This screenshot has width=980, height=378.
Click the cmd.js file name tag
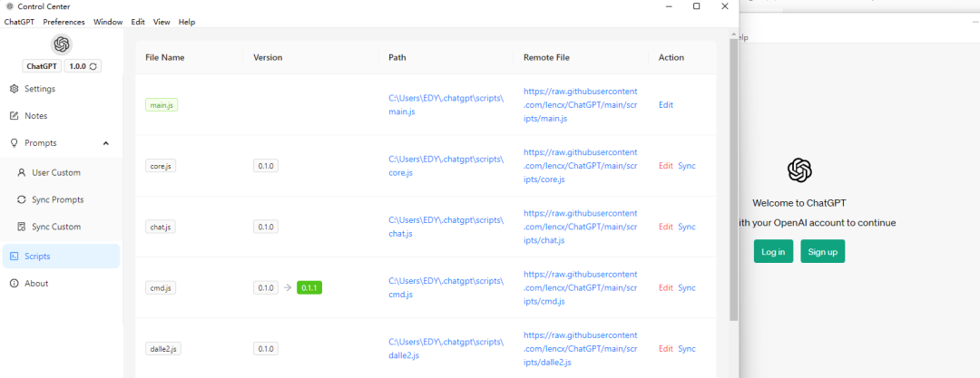pyautogui.click(x=162, y=288)
